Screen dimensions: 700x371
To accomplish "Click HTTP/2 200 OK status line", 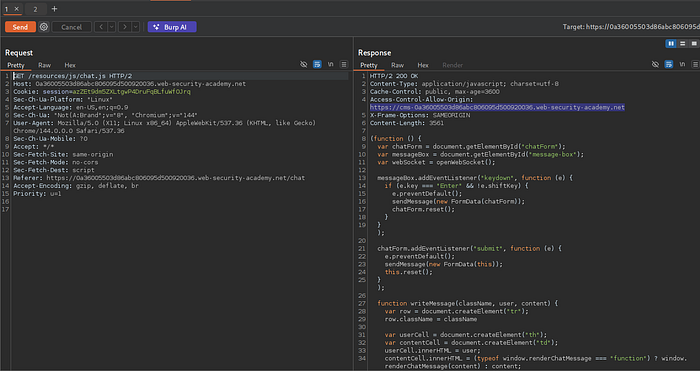I will click(x=394, y=76).
